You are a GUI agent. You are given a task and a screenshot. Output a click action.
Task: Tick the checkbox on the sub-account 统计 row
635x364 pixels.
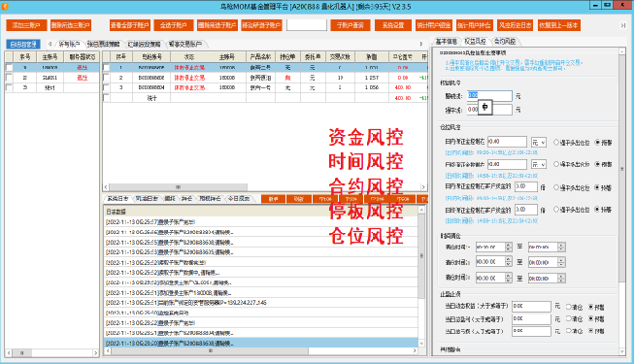[106, 98]
